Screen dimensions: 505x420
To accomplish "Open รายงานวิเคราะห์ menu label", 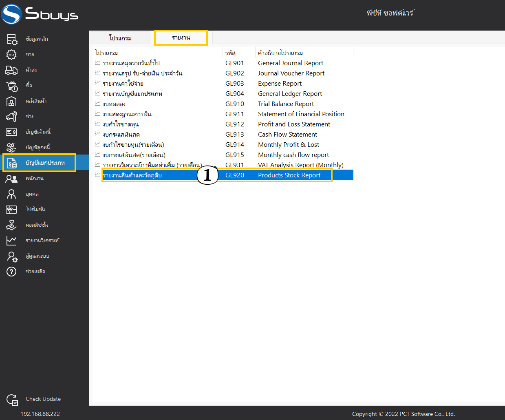I will [42, 241].
